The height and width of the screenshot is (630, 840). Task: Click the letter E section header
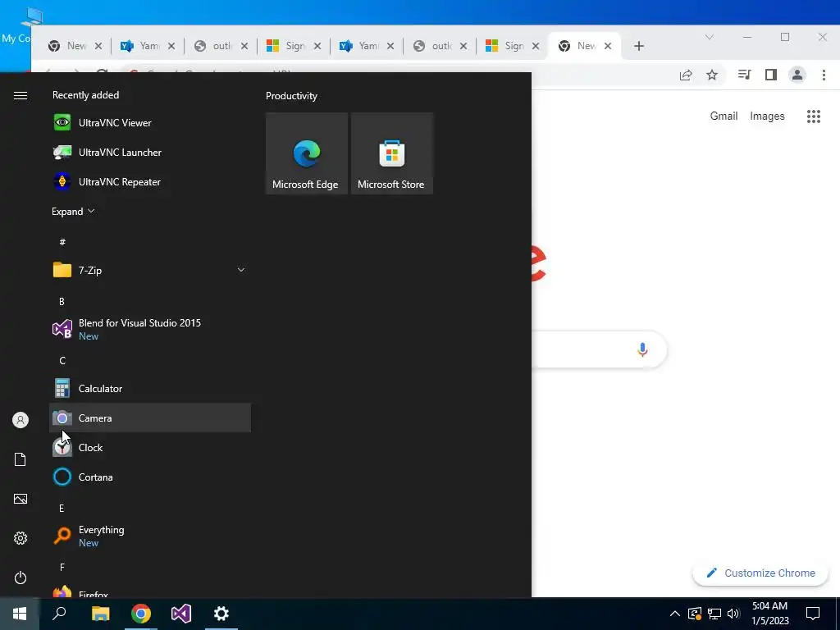pos(62,508)
